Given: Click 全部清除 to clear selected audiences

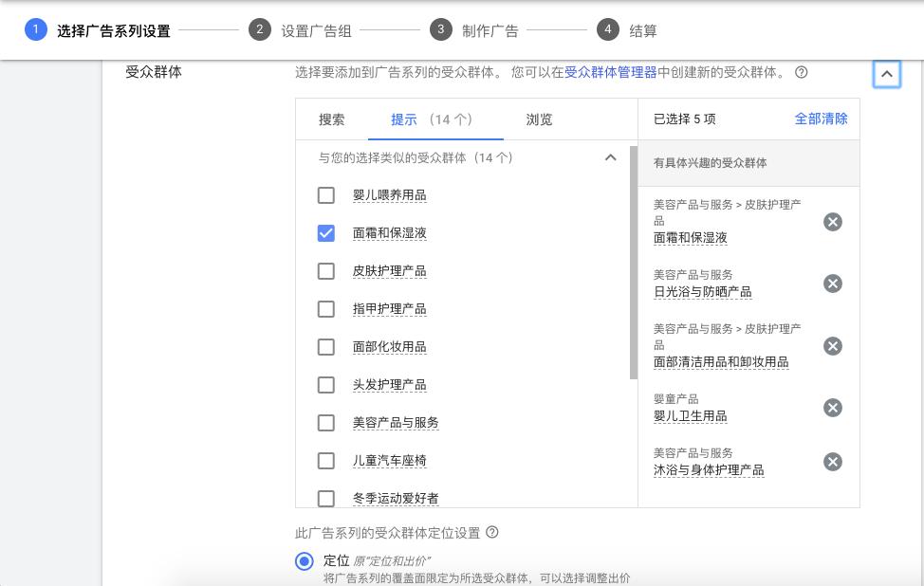Looking at the screenshot, I should tap(822, 119).
